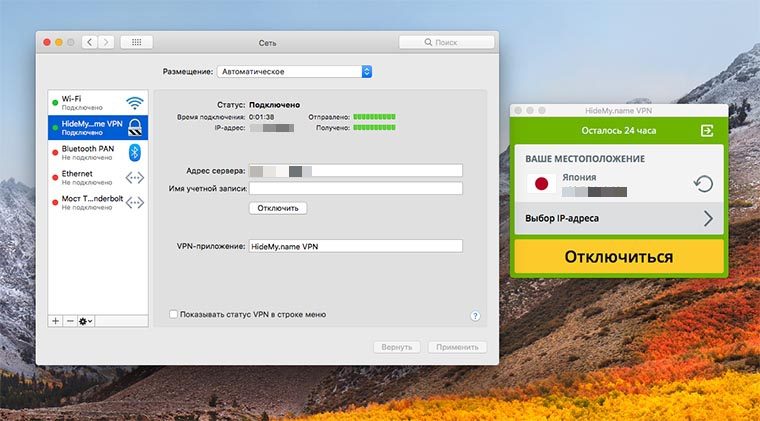Click the Отключить button

pyautogui.click(x=278, y=208)
